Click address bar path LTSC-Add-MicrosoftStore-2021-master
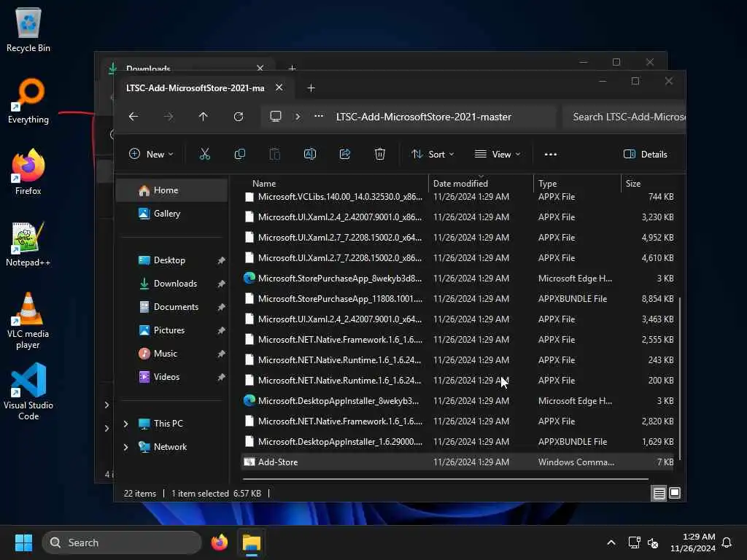Image resolution: width=747 pixels, height=560 pixels. pyautogui.click(x=424, y=117)
